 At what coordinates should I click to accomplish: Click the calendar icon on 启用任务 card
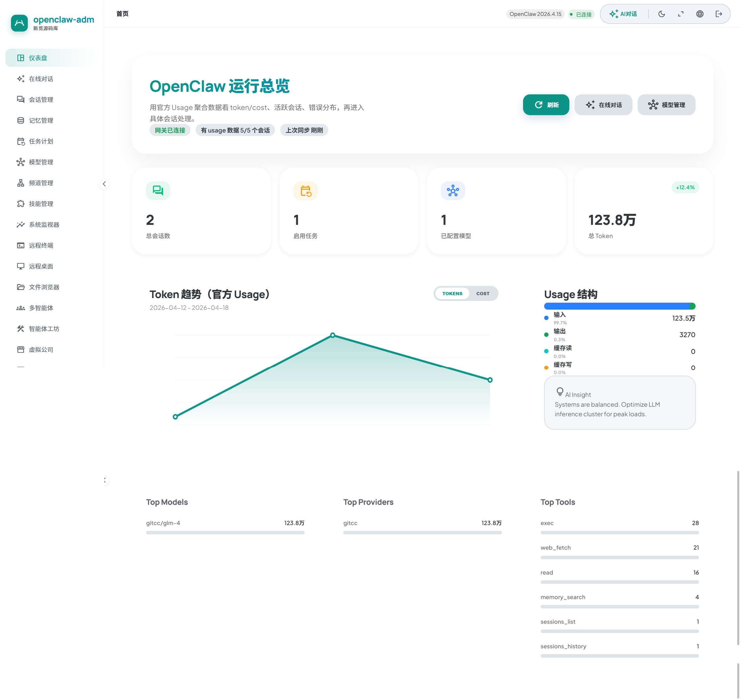coord(305,191)
